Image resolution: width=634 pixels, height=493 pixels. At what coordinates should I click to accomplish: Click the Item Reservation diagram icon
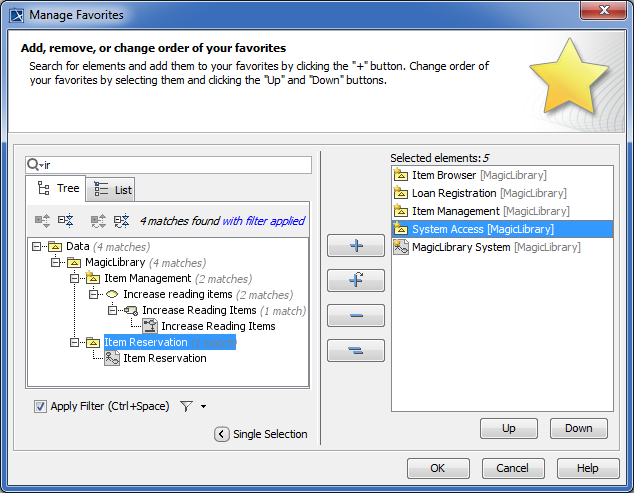pos(112,358)
